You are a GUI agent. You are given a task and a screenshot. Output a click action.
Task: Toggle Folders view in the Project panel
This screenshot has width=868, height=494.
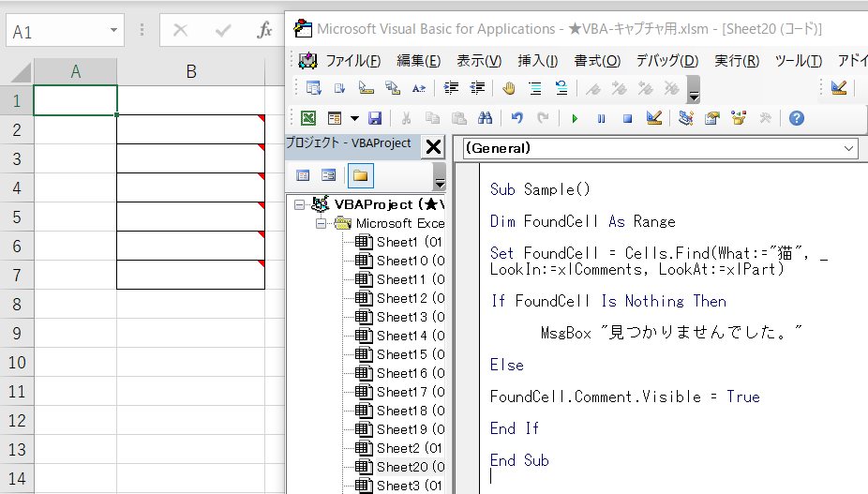click(x=360, y=175)
